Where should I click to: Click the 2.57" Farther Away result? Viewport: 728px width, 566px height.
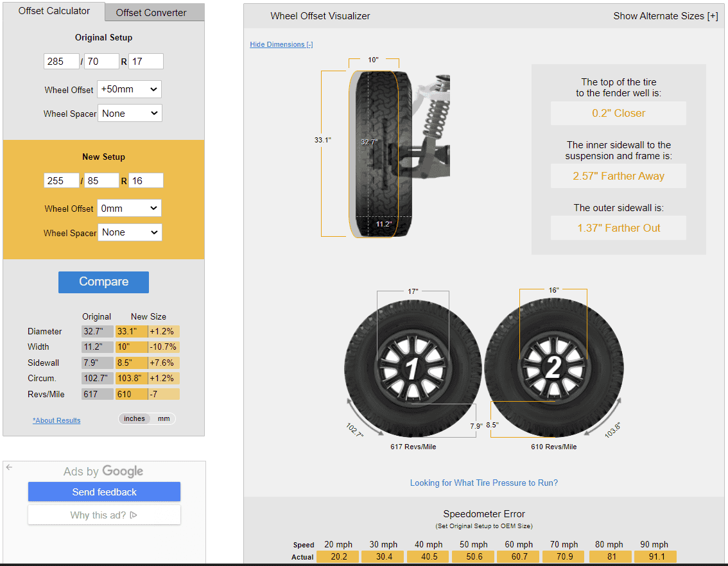tap(618, 176)
